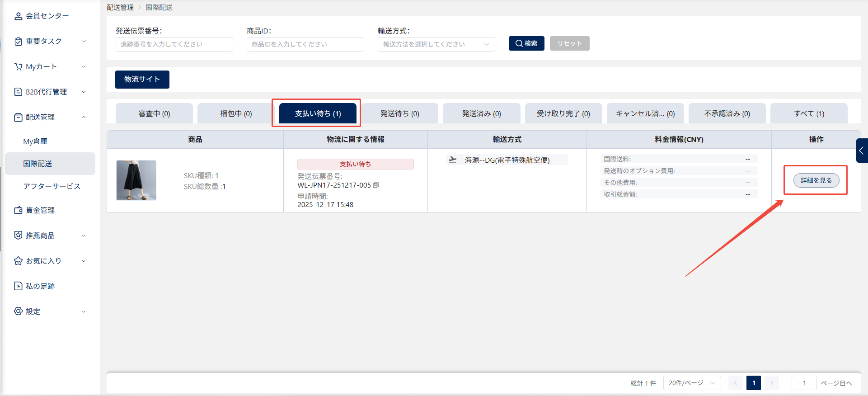Switch to the すべて (1) tab
This screenshot has width=868, height=396.
tap(809, 113)
